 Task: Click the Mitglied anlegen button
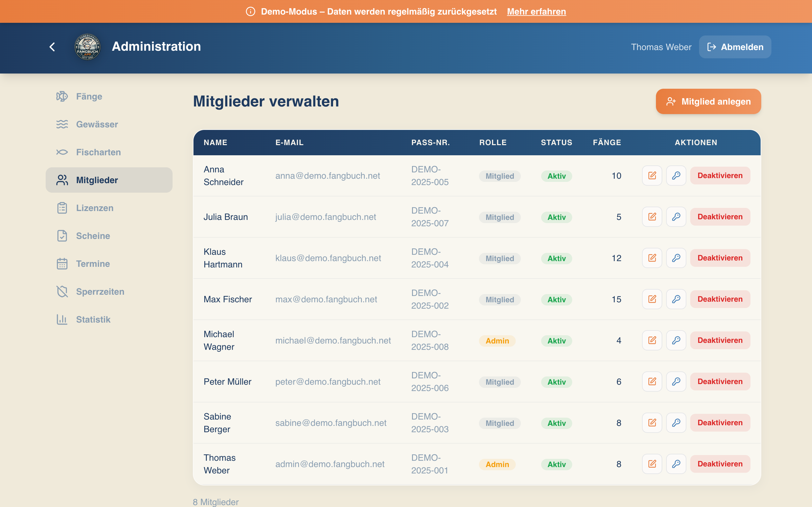pos(708,101)
